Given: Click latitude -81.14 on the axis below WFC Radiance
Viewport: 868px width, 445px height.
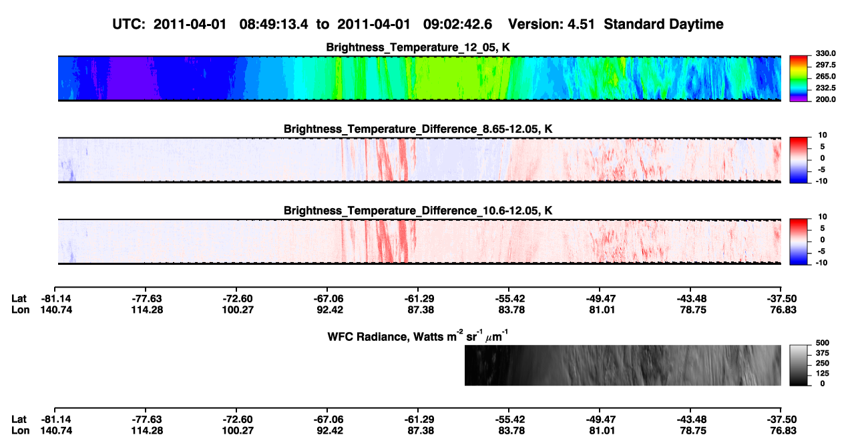Looking at the screenshot, I should point(56,419).
